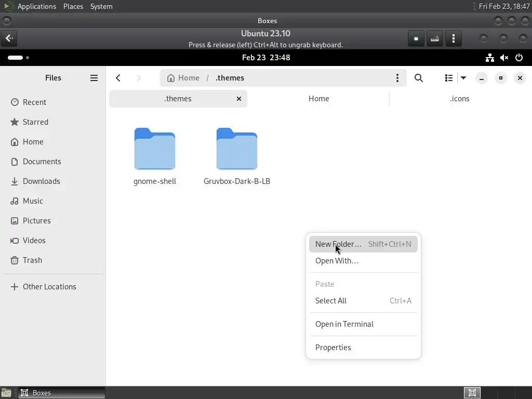Click the guest clock Feb 23 23:48
Screen dimensions: 532x399
pos(266,58)
